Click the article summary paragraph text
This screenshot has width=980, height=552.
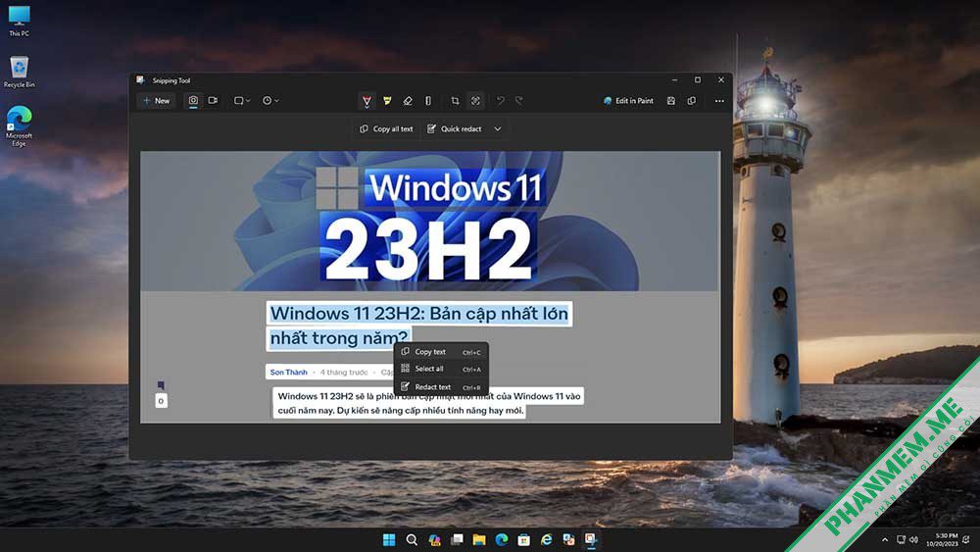pos(429,403)
